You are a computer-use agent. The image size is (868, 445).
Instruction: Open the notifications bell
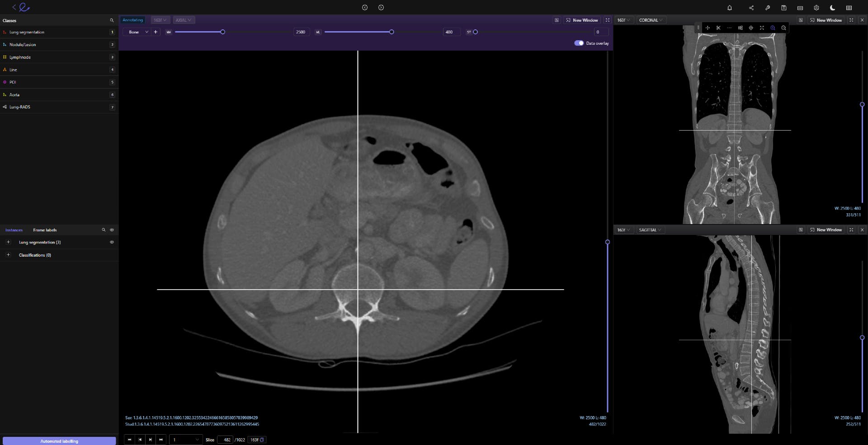tap(729, 8)
